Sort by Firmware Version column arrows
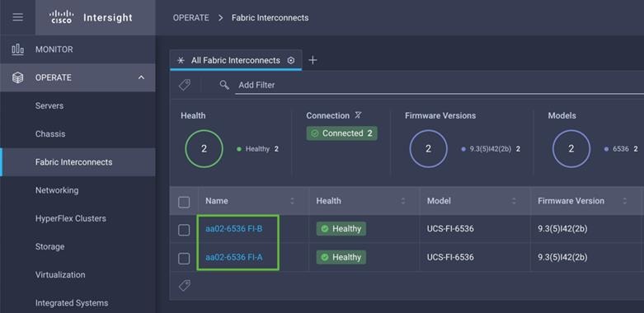This screenshot has height=313, width=644. click(625, 201)
